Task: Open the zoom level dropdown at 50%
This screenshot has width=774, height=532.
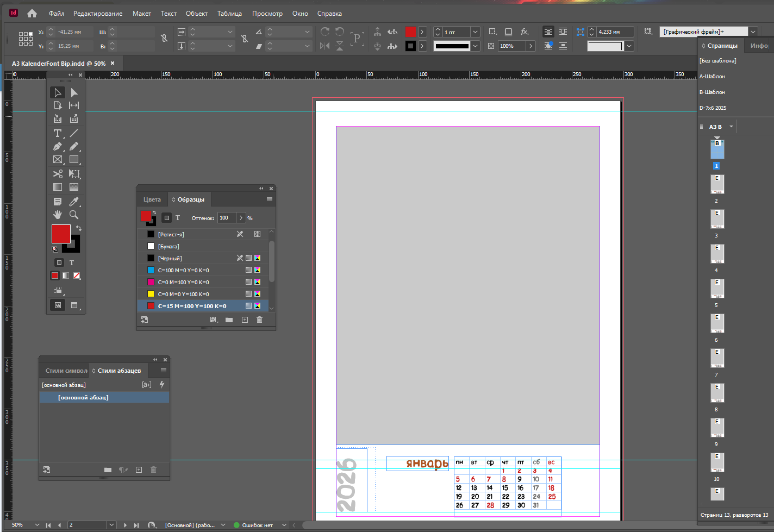Action: tap(37, 525)
